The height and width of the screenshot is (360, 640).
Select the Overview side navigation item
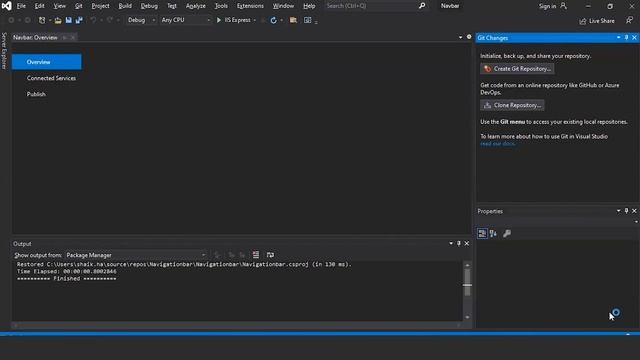[47, 62]
